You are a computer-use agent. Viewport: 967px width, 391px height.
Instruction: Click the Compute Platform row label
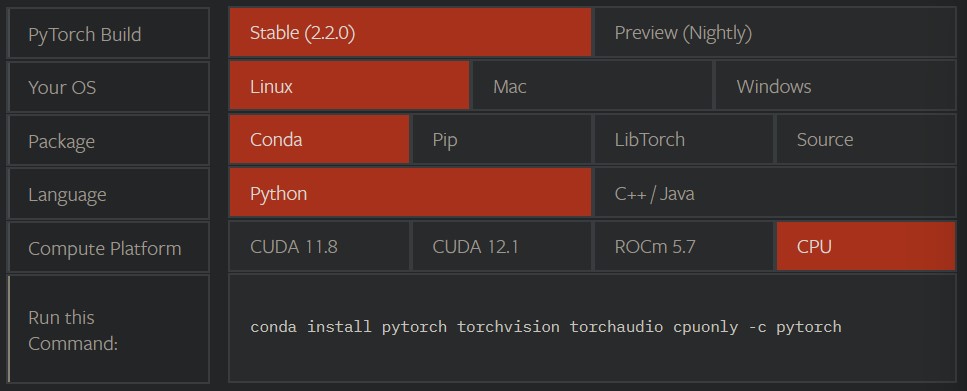click(109, 247)
